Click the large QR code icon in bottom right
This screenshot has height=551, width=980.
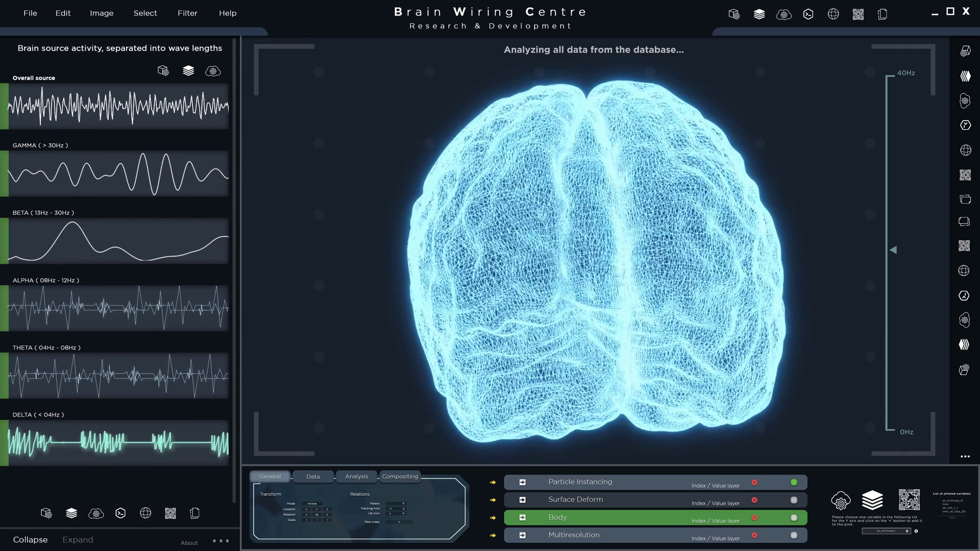click(909, 500)
